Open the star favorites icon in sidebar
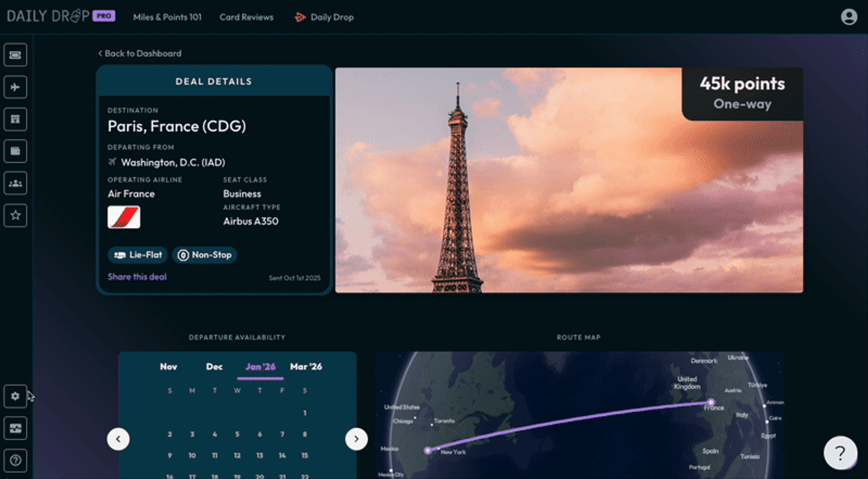868x479 pixels. pos(15,215)
